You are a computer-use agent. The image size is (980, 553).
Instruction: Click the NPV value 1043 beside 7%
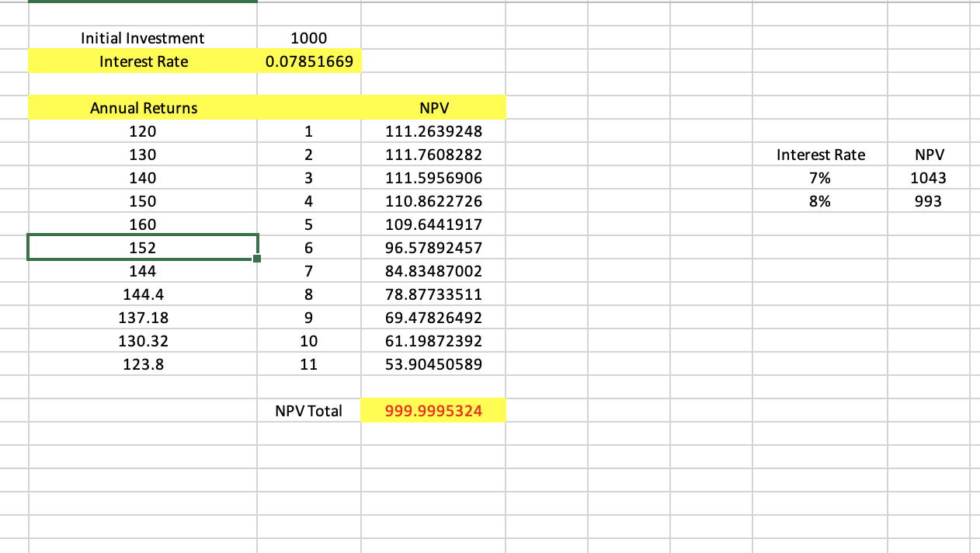coord(930,178)
